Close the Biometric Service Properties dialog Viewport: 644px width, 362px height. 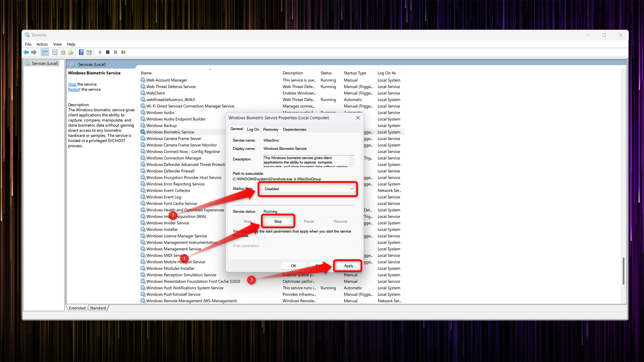[x=358, y=118]
